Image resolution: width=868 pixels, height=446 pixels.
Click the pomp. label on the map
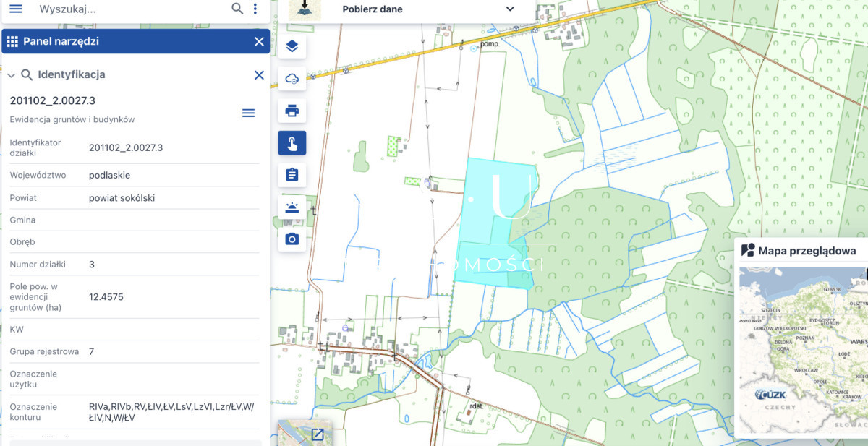click(490, 44)
